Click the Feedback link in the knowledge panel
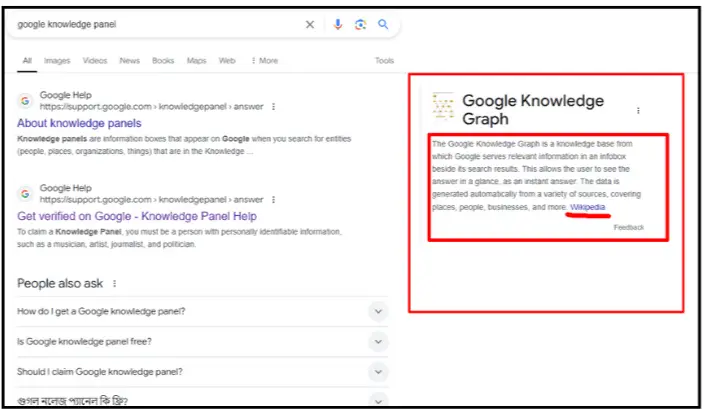Image resolution: width=705 pixels, height=409 pixels. pyautogui.click(x=629, y=227)
